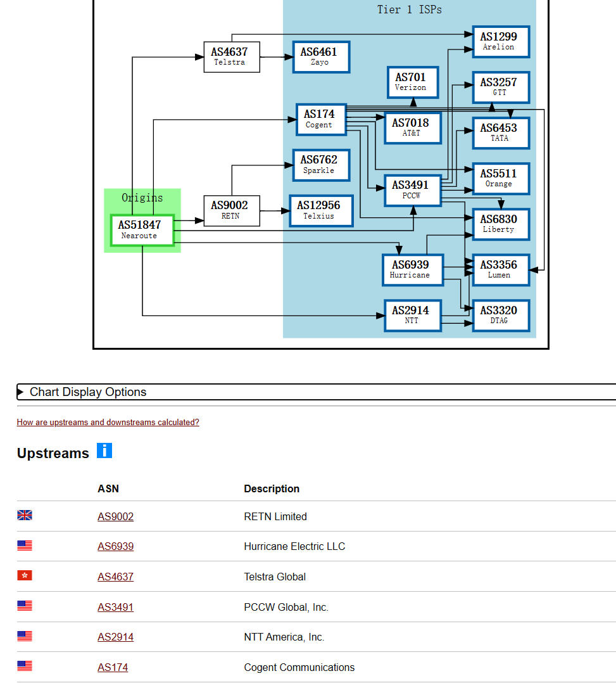Click the AS12956 Telxius graph node

(x=321, y=211)
